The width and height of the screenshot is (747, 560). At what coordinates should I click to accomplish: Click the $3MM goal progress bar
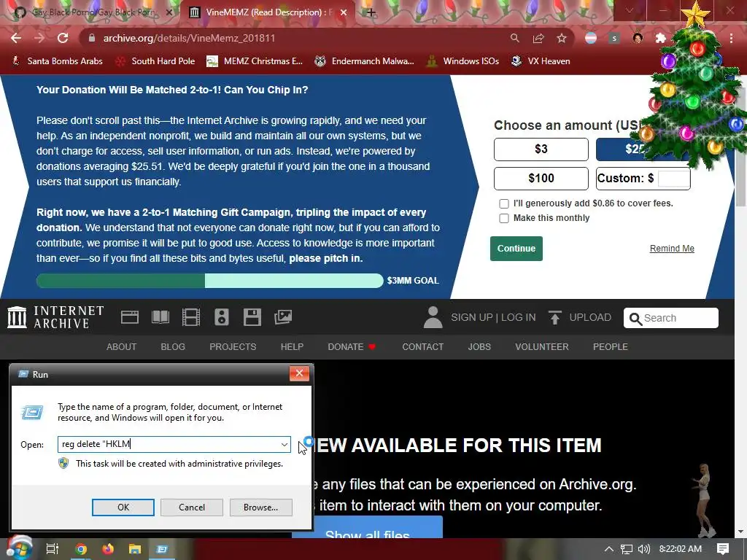point(209,281)
